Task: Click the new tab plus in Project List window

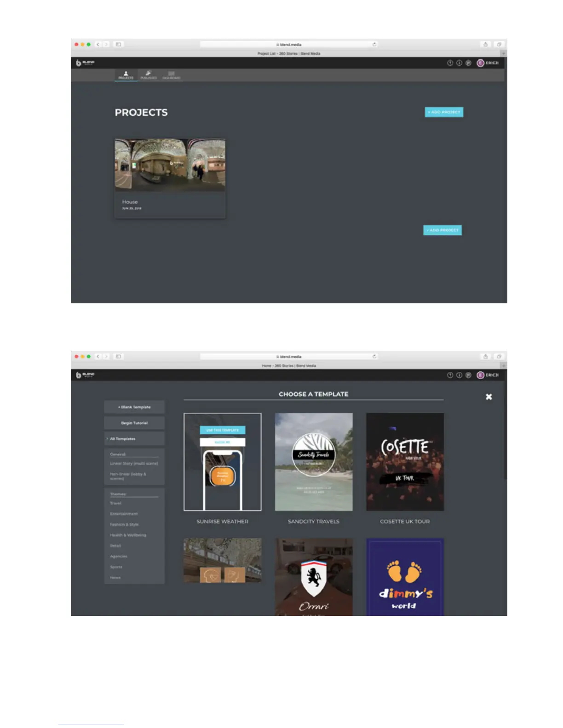Action: coord(504,54)
